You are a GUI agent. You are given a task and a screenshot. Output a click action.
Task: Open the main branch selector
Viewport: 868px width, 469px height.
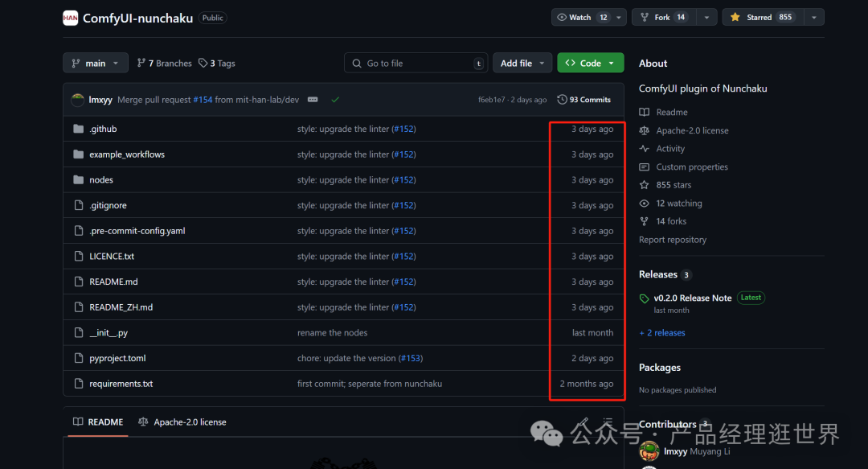[95, 64]
